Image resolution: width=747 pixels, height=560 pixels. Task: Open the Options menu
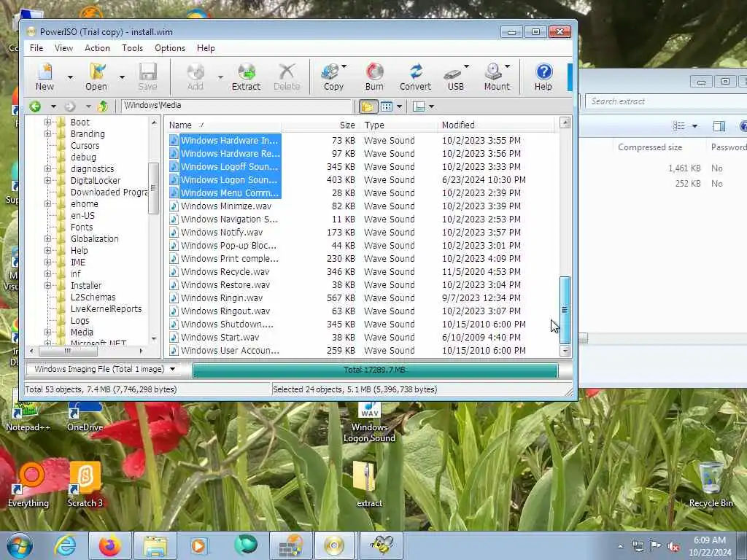(x=169, y=48)
